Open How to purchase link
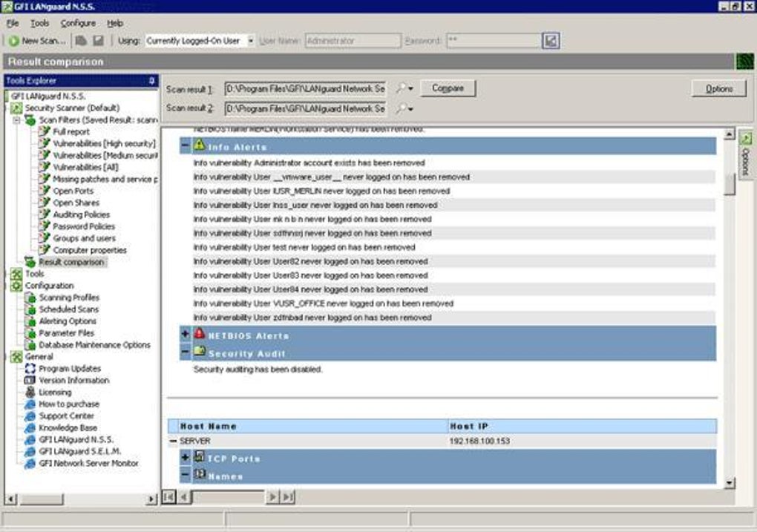 coord(69,404)
